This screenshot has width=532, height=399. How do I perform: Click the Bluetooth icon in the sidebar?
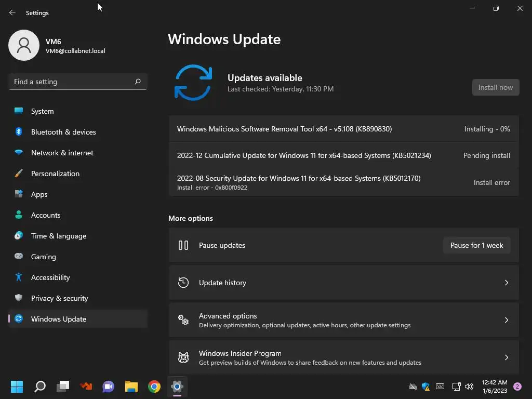click(19, 131)
